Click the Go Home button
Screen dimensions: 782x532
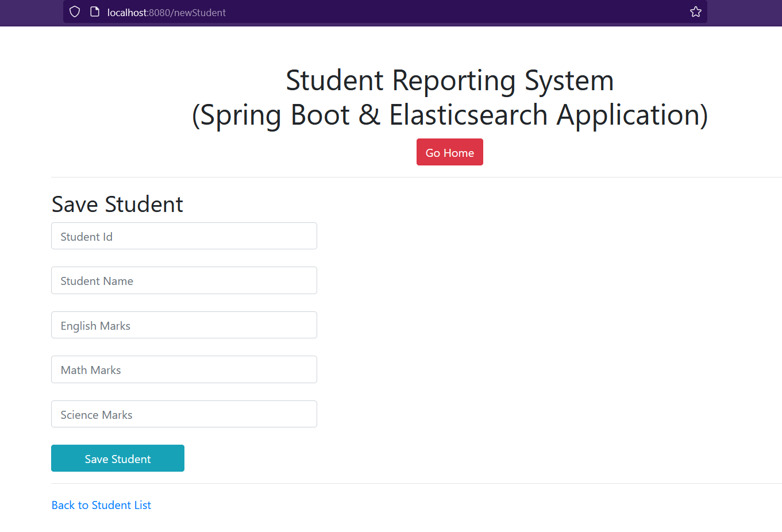450,152
